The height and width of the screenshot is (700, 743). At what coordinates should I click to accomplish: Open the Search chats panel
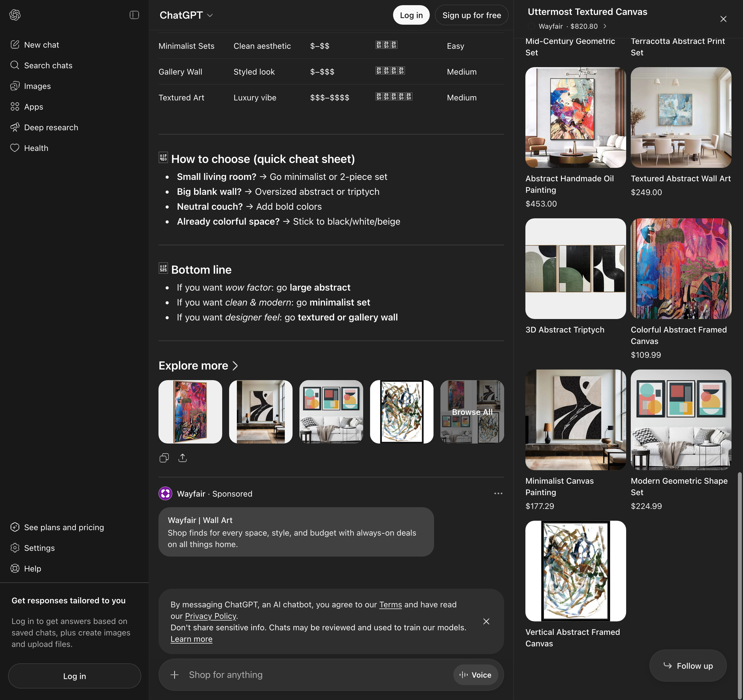[48, 65]
